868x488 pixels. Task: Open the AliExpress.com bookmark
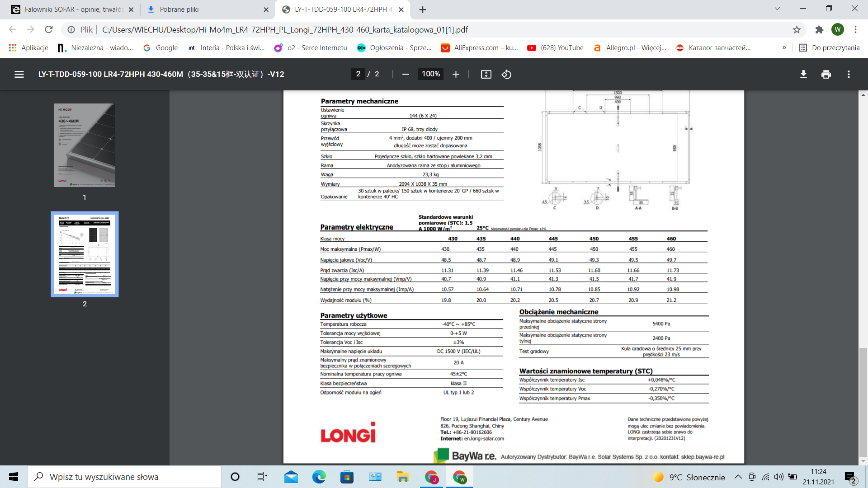[480, 48]
